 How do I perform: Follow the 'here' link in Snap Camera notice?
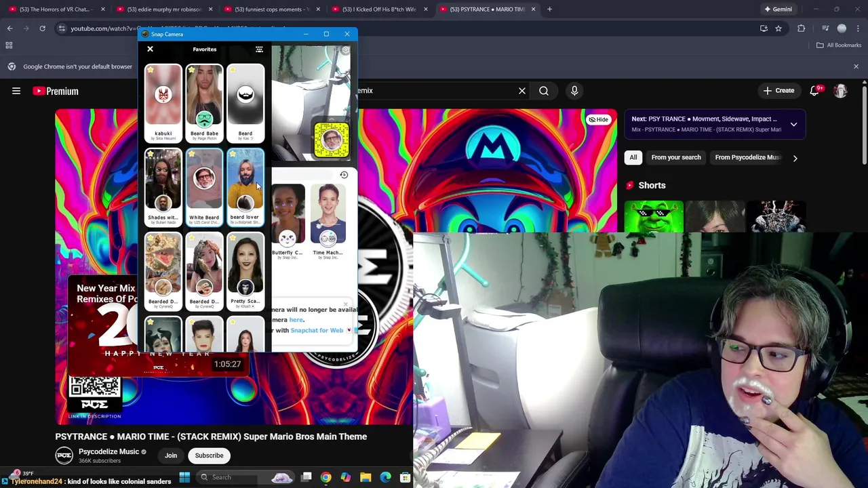(x=296, y=320)
